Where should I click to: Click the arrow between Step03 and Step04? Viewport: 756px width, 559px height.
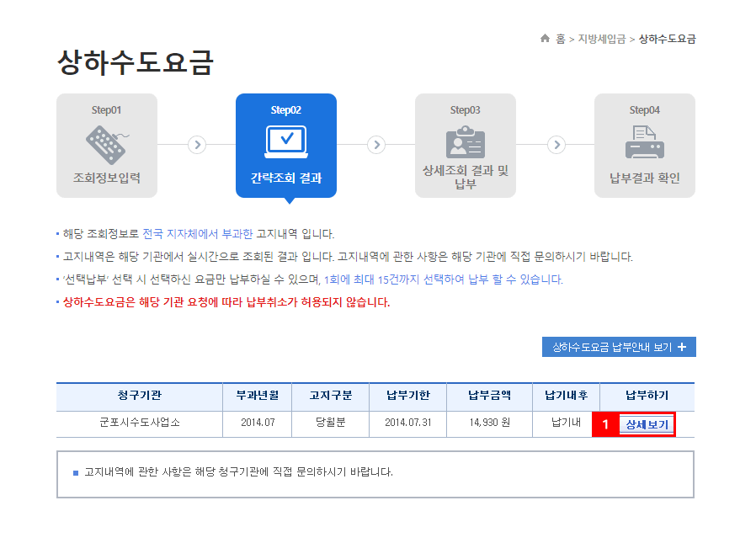coord(556,145)
